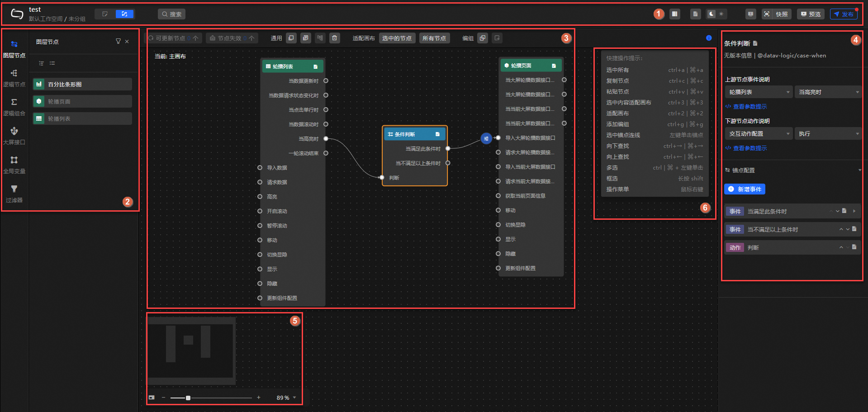
Task: Open the 全局变量 sidebar tab
Action: pyautogui.click(x=14, y=165)
